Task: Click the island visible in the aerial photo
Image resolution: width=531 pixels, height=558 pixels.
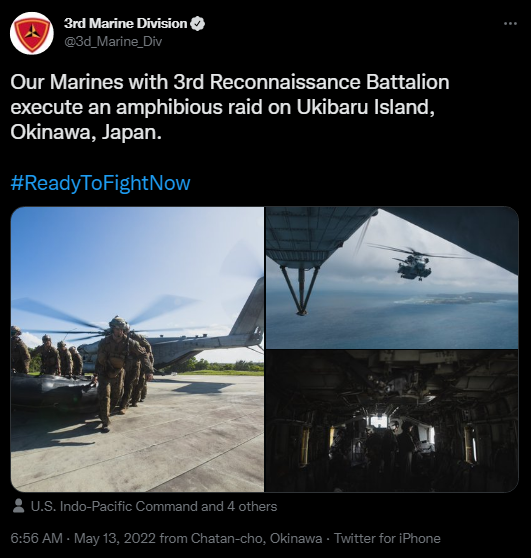Action: click(x=457, y=298)
